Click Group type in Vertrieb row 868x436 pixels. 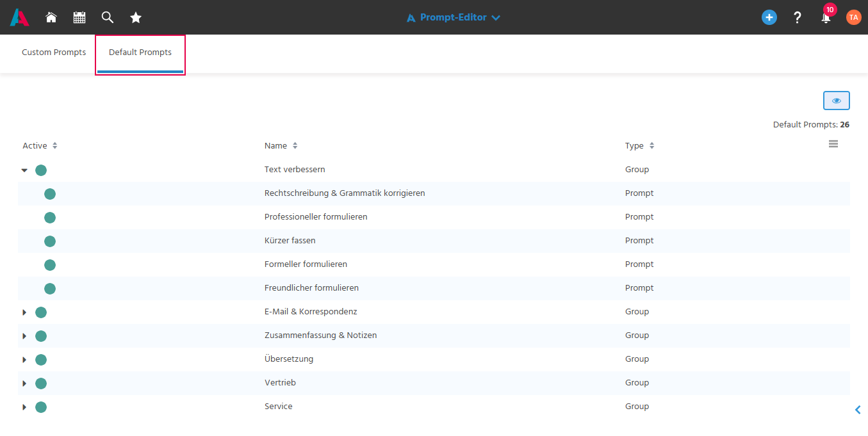[x=637, y=383]
